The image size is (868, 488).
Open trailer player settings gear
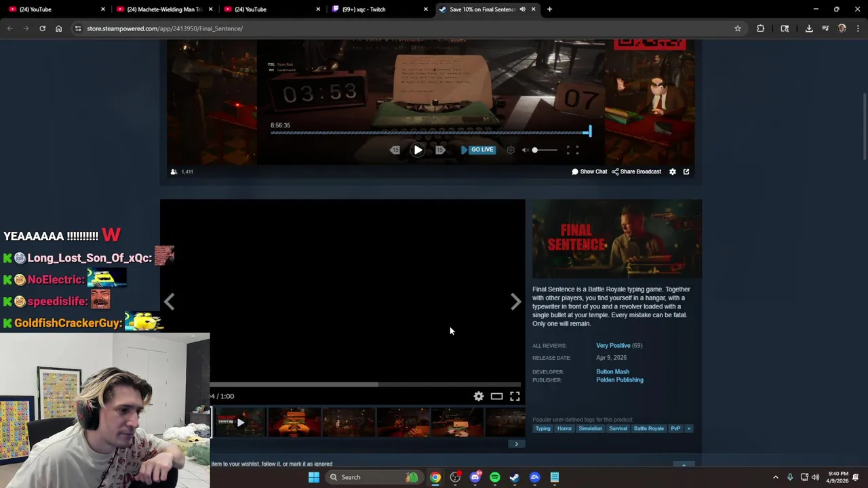pyautogui.click(x=479, y=396)
